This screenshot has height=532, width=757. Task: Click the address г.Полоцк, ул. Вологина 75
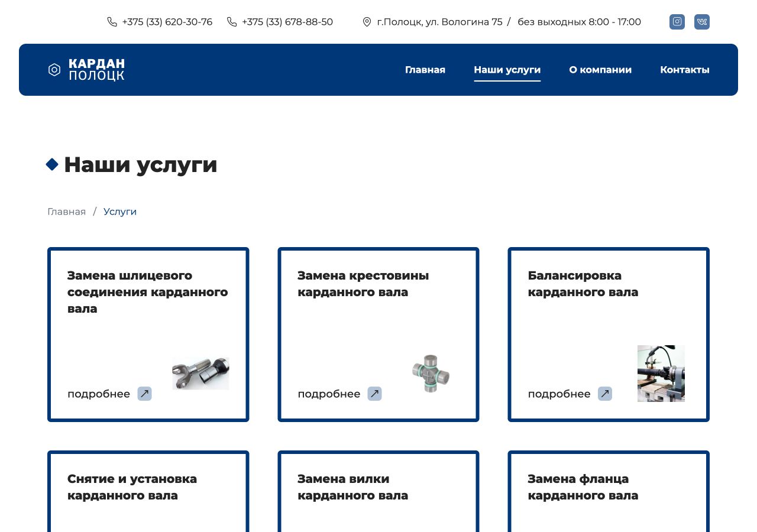pyautogui.click(x=439, y=22)
